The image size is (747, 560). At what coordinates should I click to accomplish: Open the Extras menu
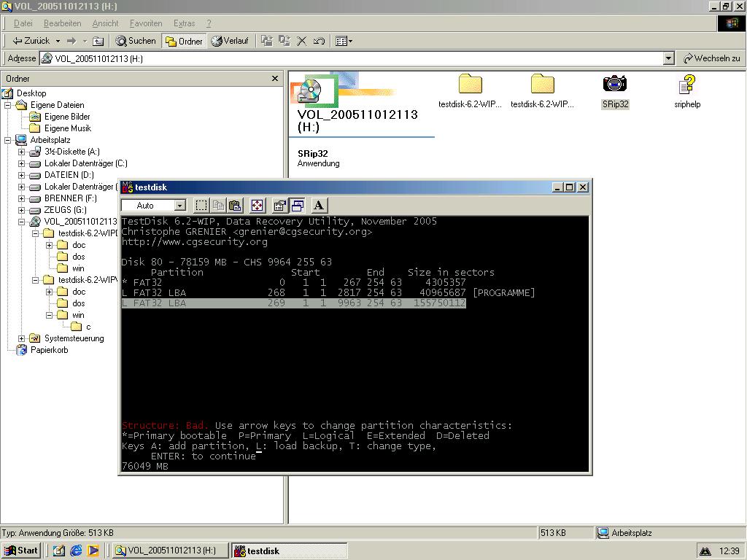click(184, 23)
